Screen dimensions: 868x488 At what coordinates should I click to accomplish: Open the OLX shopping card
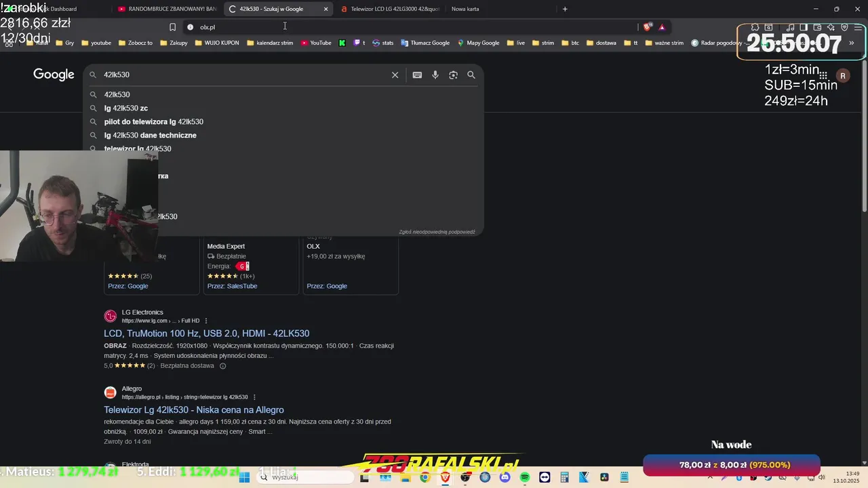351,266
